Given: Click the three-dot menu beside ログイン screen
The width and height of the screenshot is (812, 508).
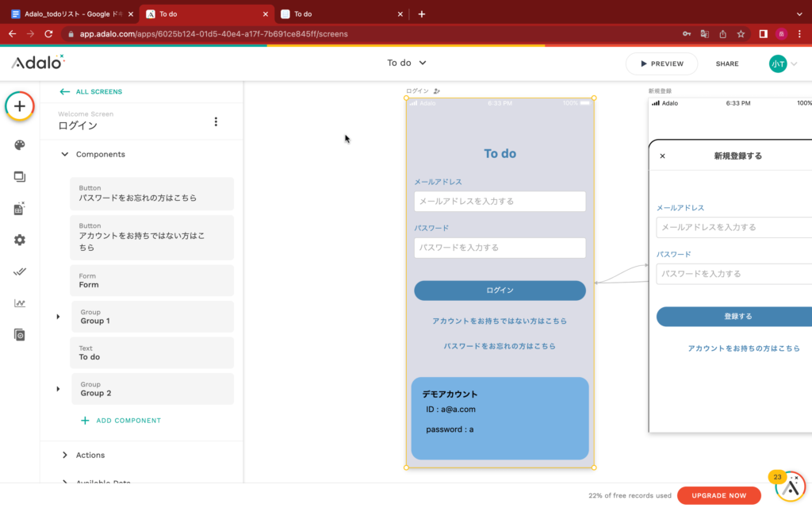Looking at the screenshot, I should pos(215,121).
